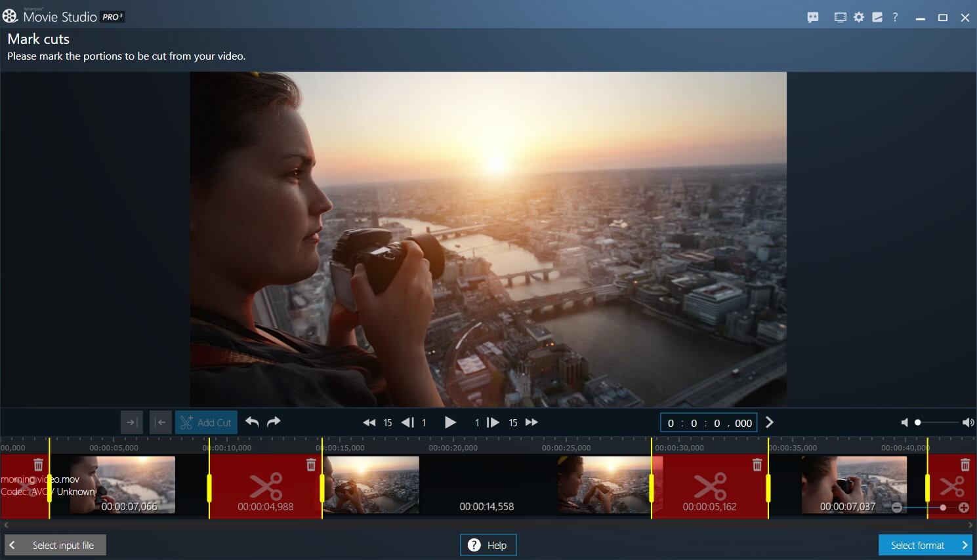This screenshot has height=560, width=977.
Task: Open application settings via the gear icon
Action: tap(858, 17)
